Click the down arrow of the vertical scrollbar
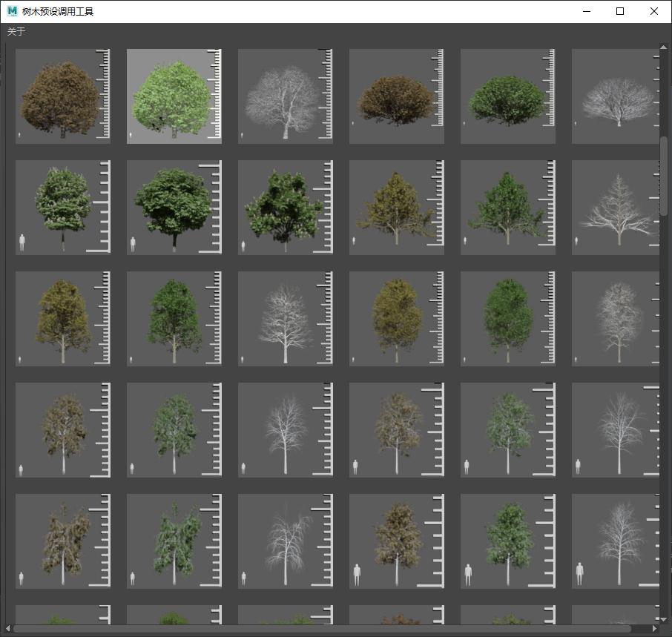 point(664,618)
